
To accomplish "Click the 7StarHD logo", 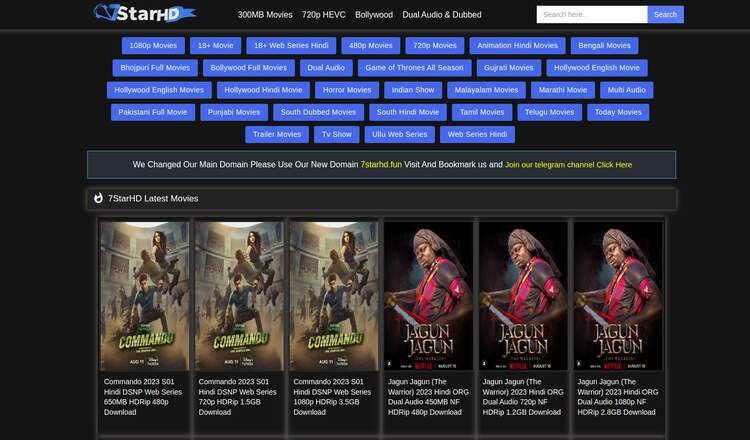I will pos(144,13).
